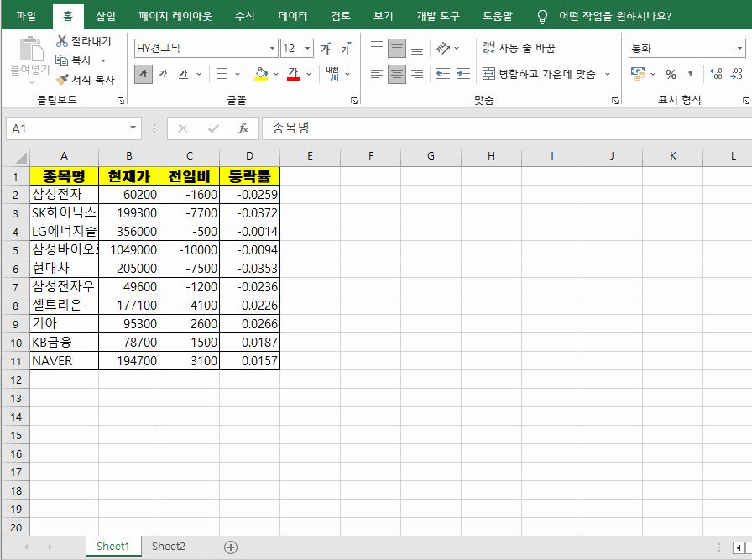Click the 등락률 header cell

(x=249, y=176)
